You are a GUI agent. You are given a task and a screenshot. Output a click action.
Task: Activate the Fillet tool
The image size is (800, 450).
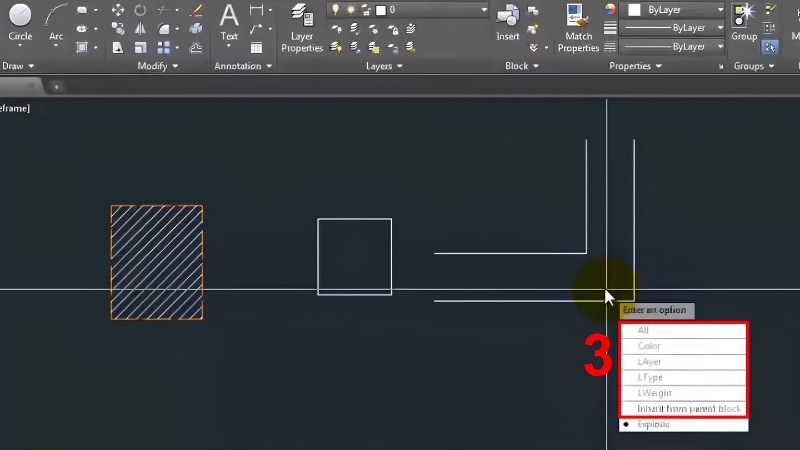click(x=164, y=29)
